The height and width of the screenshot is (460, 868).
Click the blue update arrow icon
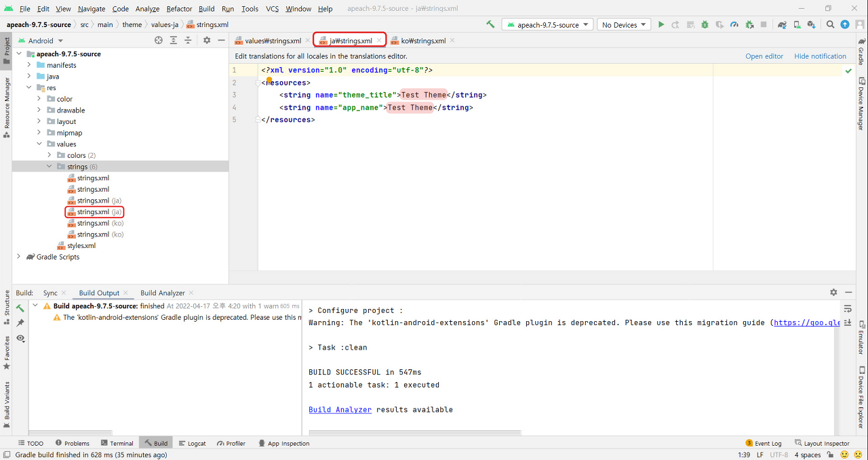pos(845,24)
